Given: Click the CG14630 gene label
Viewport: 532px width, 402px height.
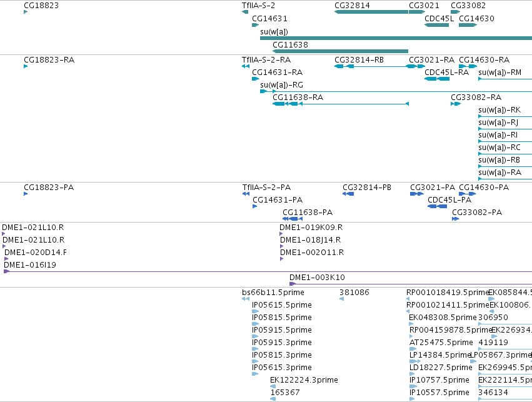Looking at the screenshot, I should (476, 18).
